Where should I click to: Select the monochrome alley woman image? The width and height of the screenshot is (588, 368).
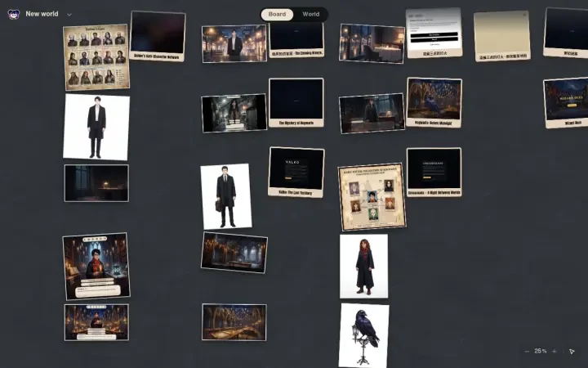pos(234,113)
